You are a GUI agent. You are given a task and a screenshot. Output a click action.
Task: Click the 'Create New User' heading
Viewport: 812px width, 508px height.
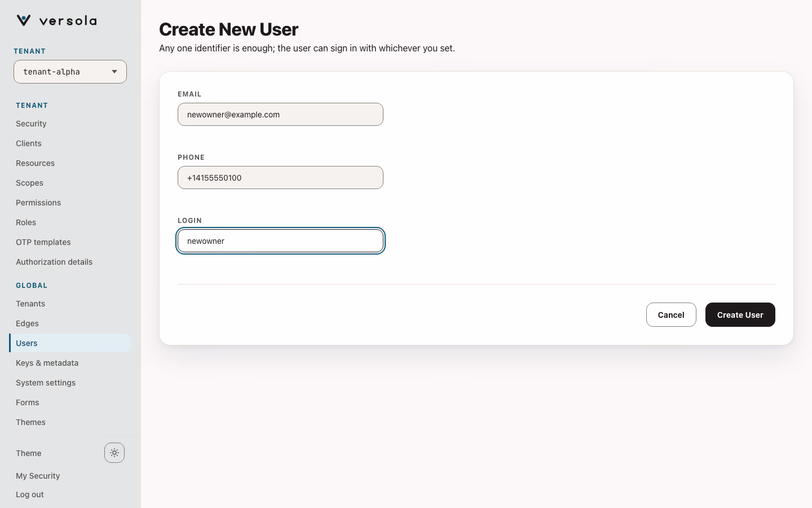tap(228, 29)
